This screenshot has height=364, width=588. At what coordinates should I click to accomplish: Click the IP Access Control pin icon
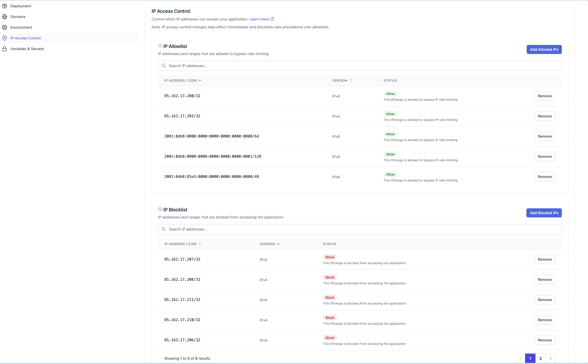click(5, 38)
